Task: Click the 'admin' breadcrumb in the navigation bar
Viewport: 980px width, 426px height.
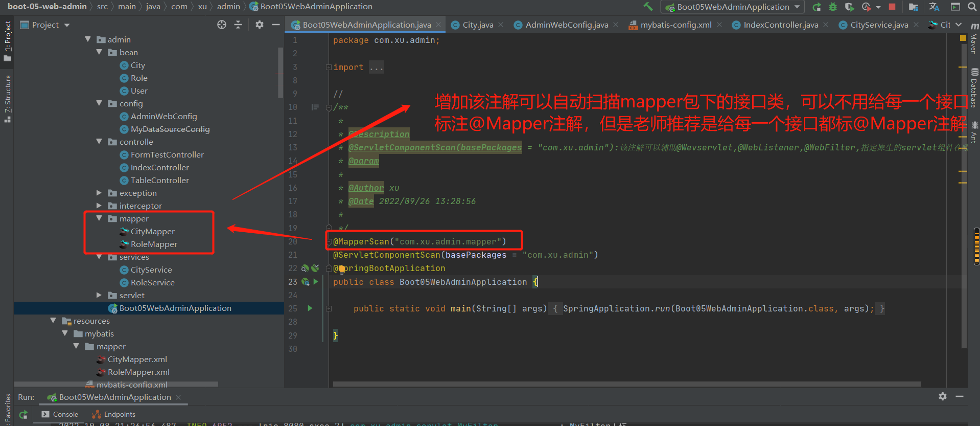Action: coord(228,7)
